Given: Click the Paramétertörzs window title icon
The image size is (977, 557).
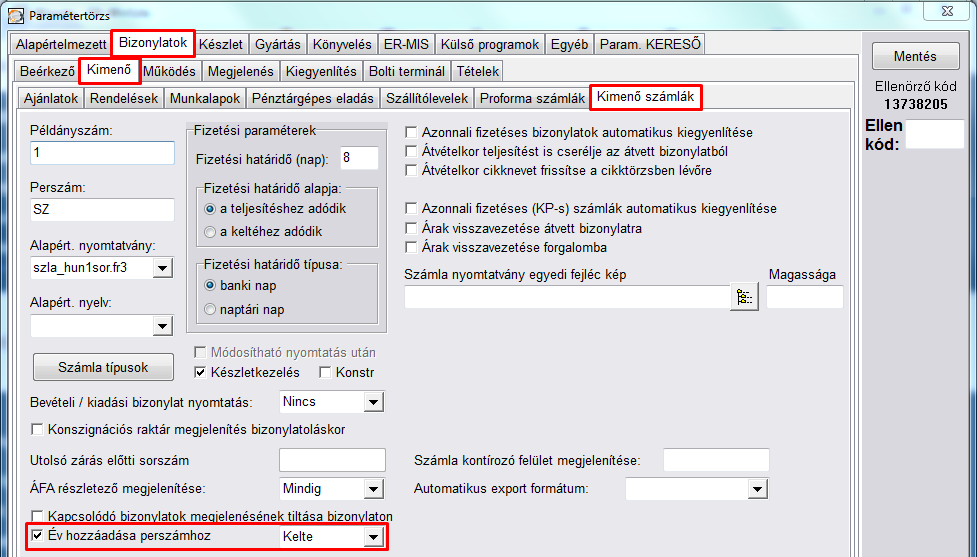Looking at the screenshot, I should 16,15.
